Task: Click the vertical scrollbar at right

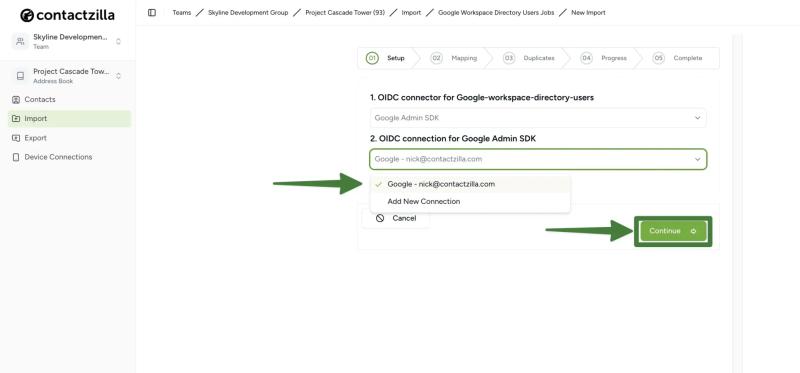Action: [737, 204]
